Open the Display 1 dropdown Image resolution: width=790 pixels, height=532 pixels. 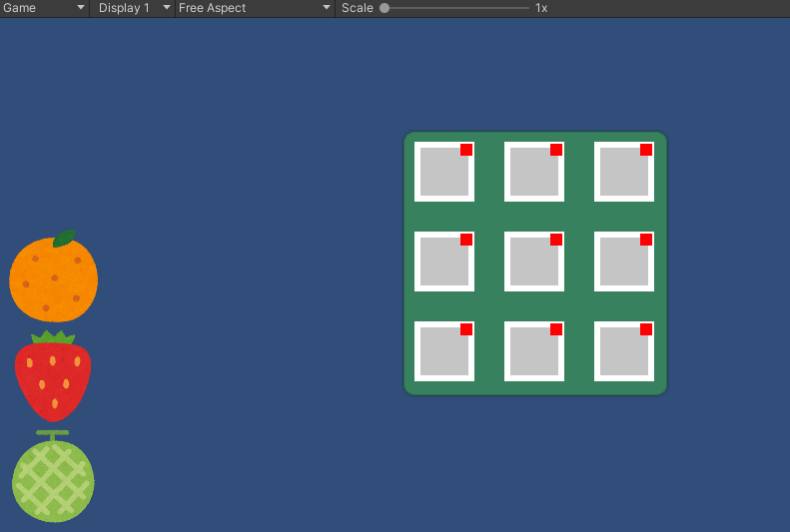[132, 8]
